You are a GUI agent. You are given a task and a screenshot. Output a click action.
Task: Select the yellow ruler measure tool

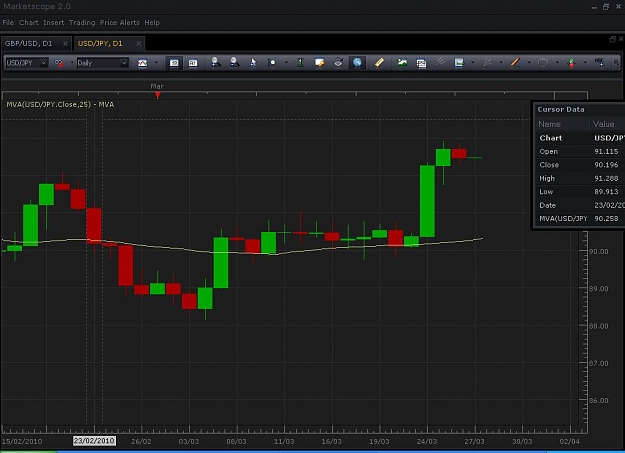coord(379,63)
